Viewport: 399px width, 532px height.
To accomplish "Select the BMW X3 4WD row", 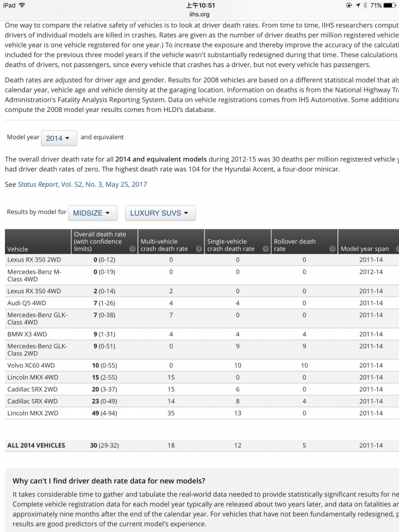I will (x=202, y=334).
